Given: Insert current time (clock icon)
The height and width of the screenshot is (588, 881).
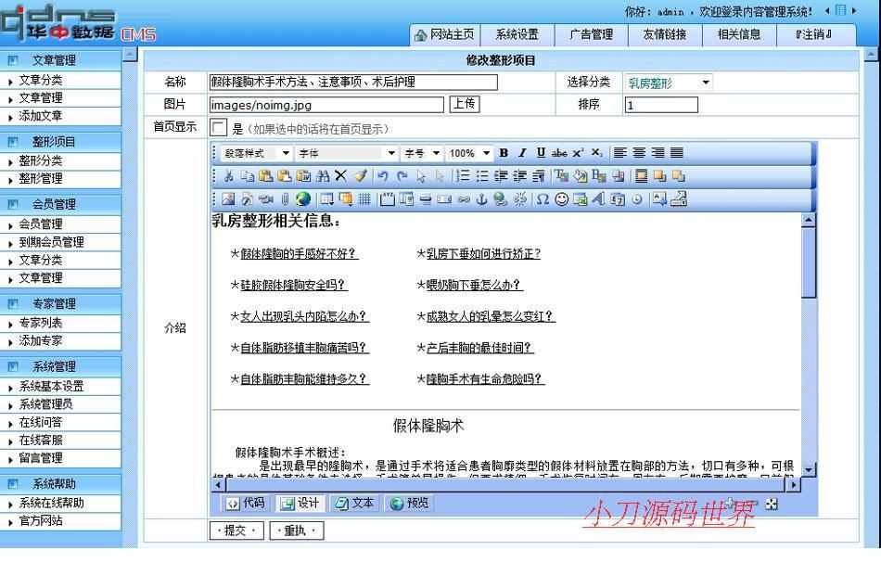Looking at the screenshot, I should click(636, 199).
